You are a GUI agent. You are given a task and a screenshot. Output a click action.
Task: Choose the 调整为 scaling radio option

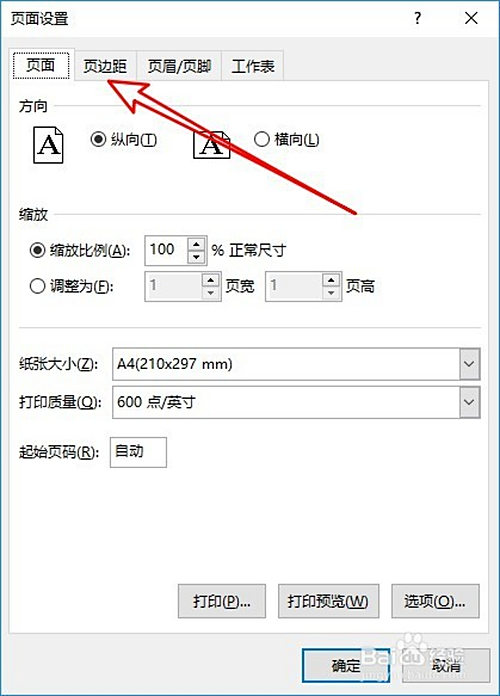coord(37,286)
